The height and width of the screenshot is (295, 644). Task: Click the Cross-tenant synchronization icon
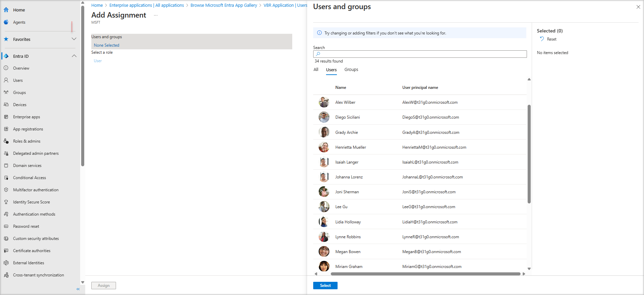point(6,275)
